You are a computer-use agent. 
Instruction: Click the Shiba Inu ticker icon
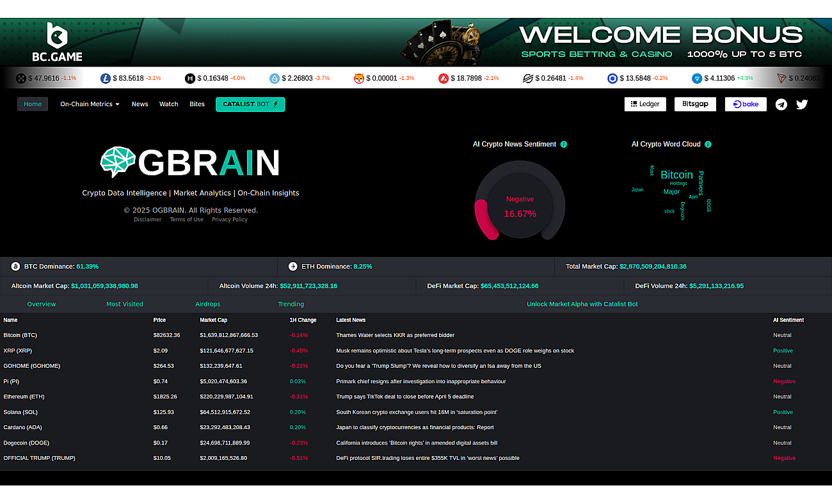(x=359, y=78)
